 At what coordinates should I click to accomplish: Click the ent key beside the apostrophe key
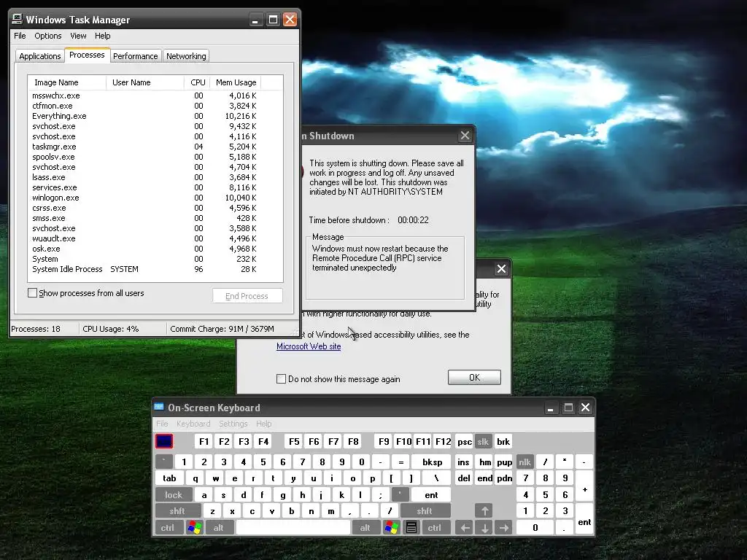click(431, 495)
